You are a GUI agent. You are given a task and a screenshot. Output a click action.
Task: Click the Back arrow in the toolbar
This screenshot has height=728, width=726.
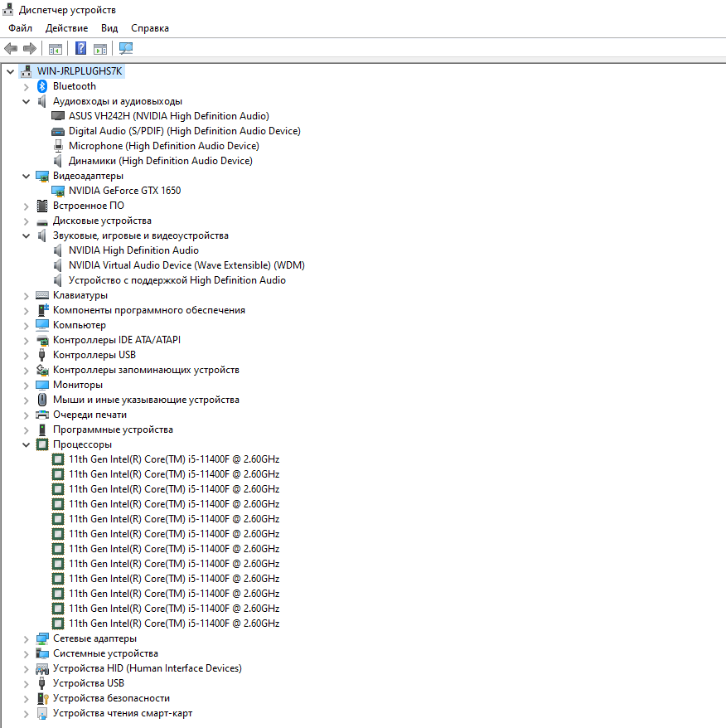(x=11, y=48)
